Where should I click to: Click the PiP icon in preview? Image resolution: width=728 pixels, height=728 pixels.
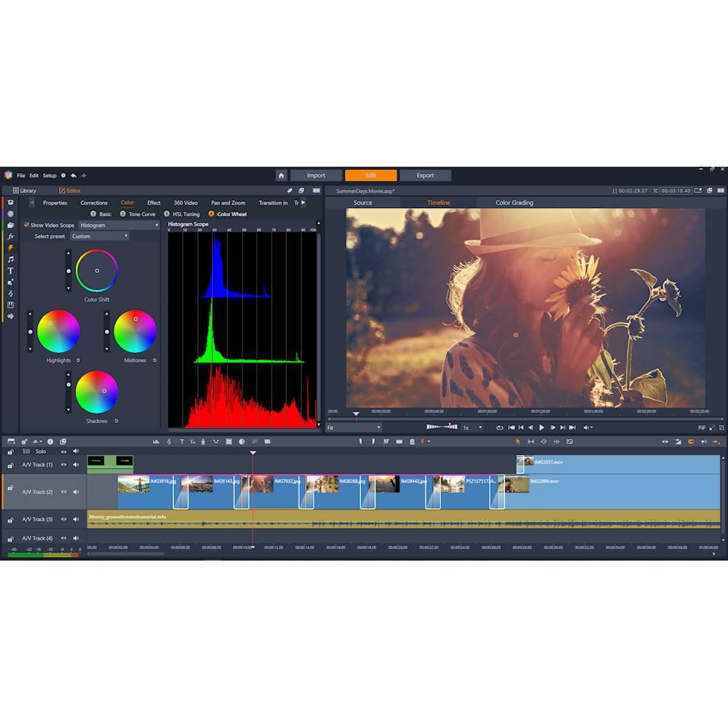click(702, 428)
